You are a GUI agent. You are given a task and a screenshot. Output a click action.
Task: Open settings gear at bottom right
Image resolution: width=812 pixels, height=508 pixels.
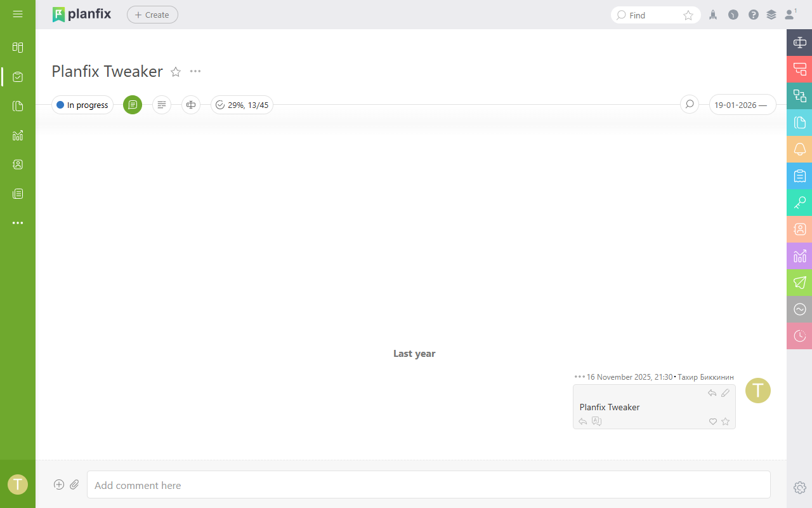(799, 487)
